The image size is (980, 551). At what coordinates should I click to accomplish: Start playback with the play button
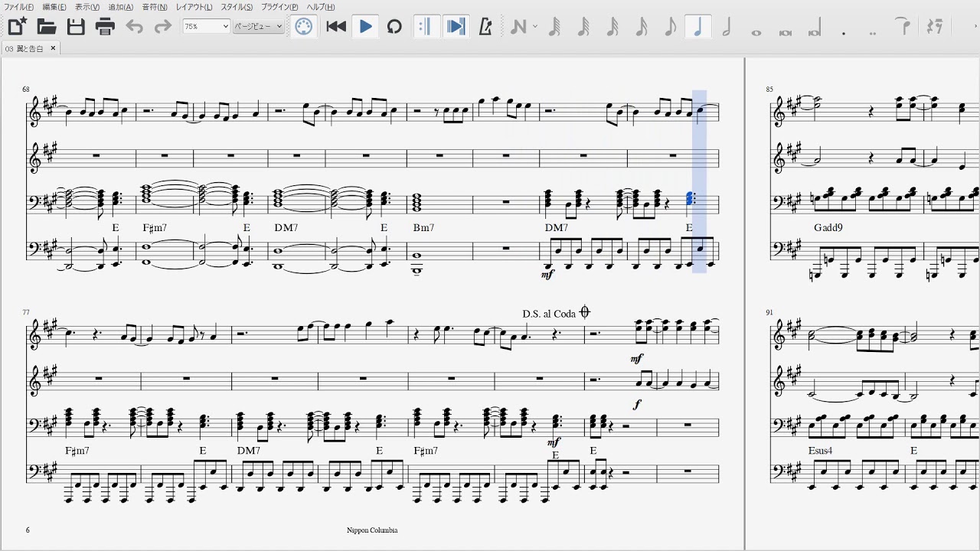click(366, 27)
